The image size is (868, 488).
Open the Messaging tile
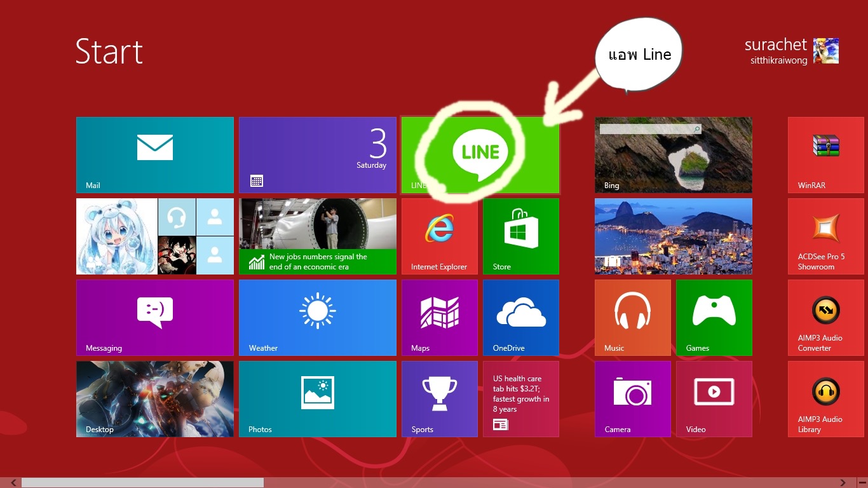click(155, 318)
